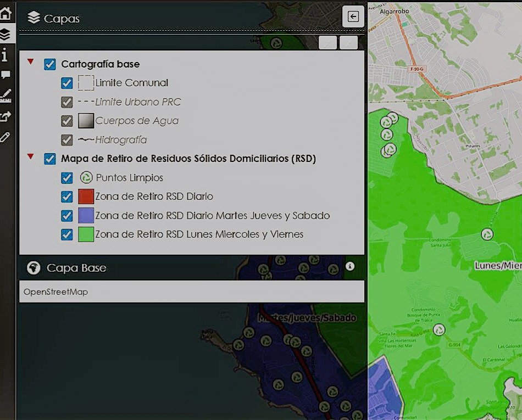The height and width of the screenshot is (420, 522).
Task: Click the Home icon in the sidebar
Action: (5, 14)
